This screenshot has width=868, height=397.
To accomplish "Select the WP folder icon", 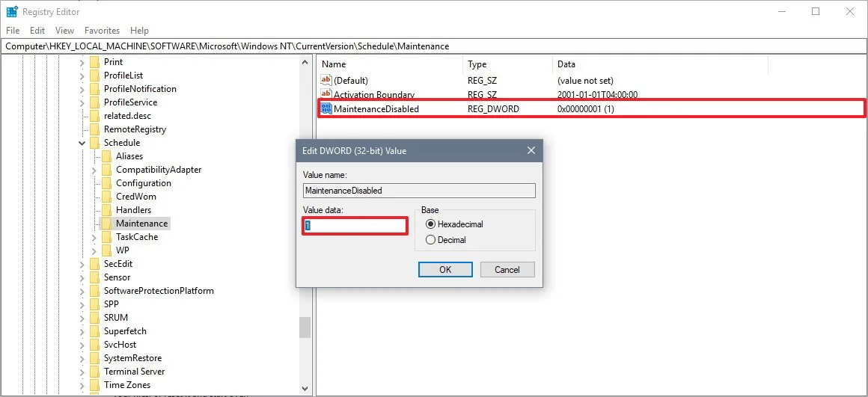I will 106,250.
